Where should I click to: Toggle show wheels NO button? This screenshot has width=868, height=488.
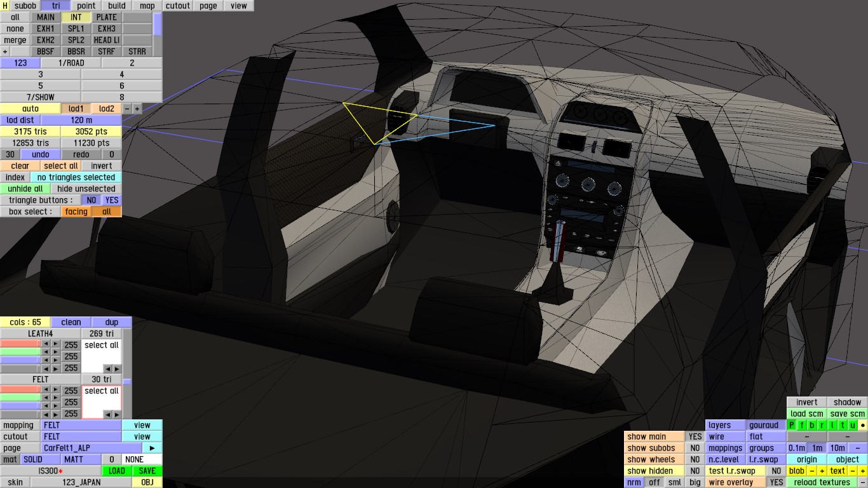[695, 459]
